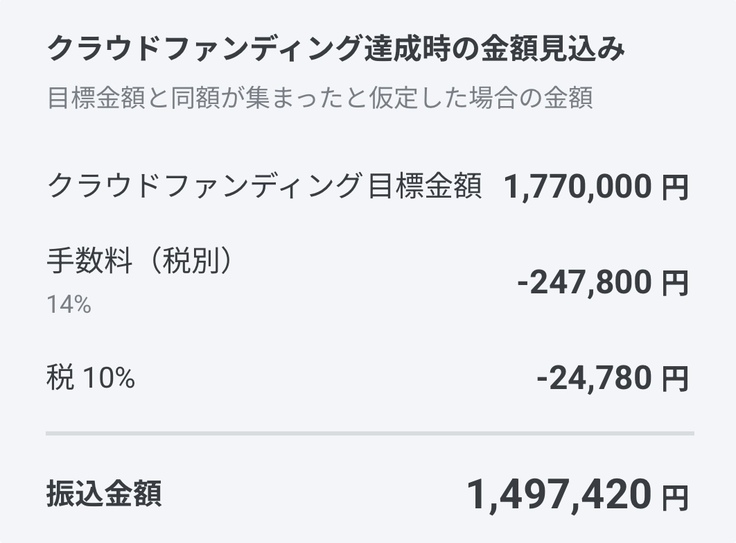Select the クラウドファンディング目標金額 row label
Image resolution: width=736 pixels, height=543 pixels.
point(264,185)
